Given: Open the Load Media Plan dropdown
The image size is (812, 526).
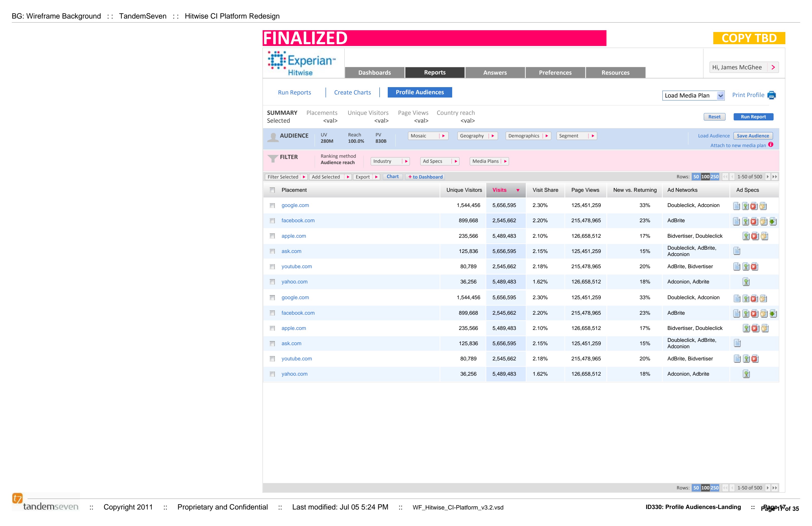Looking at the screenshot, I should [693, 96].
